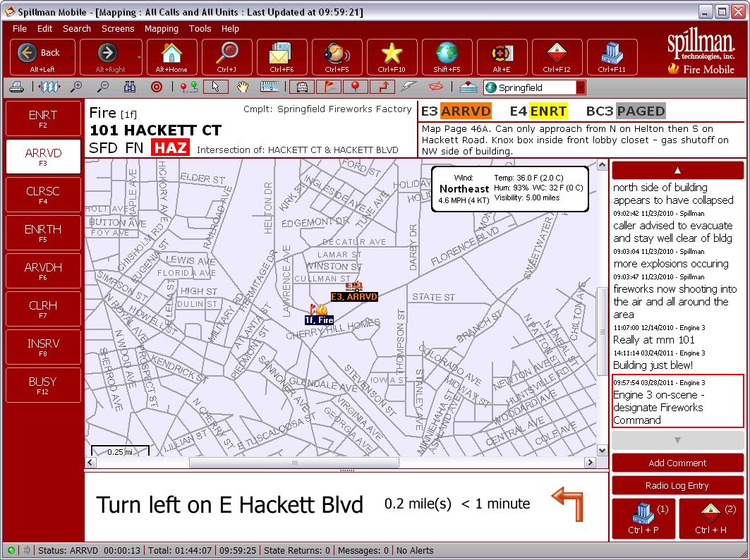Open the globe mapping icon (Shift+F5)

447,57
